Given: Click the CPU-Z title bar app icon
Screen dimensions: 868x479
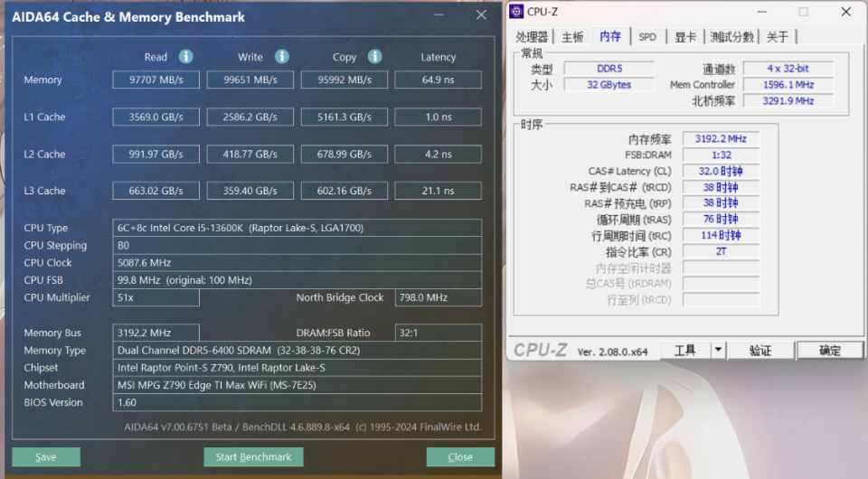Looking at the screenshot, I should click(516, 12).
